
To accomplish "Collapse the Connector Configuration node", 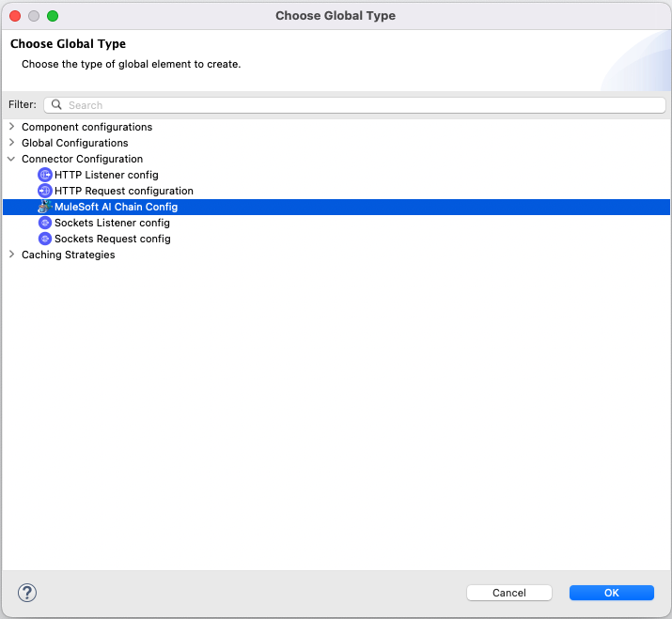I will 11,159.
